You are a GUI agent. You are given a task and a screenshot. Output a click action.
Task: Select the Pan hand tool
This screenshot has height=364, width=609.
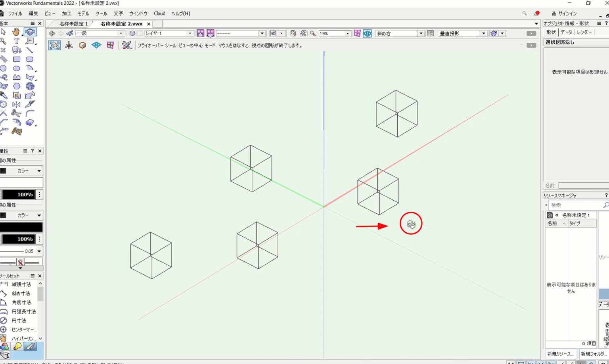[16, 32]
